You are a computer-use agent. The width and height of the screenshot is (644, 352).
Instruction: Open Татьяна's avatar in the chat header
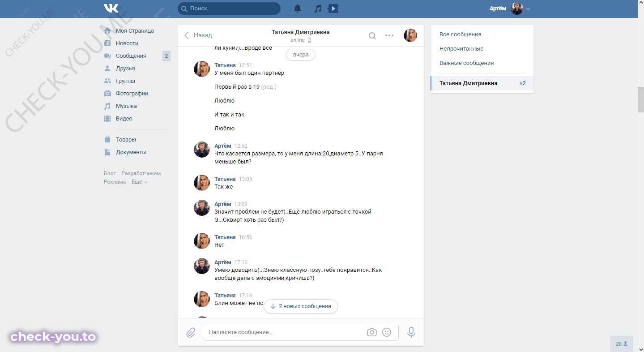coord(410,35)
